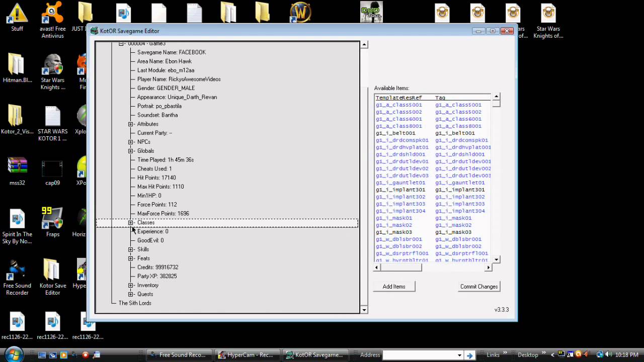Click the item list horizontal scrollbar thumb
Screen dimensions: 644x362
click(x=402, y=267)
